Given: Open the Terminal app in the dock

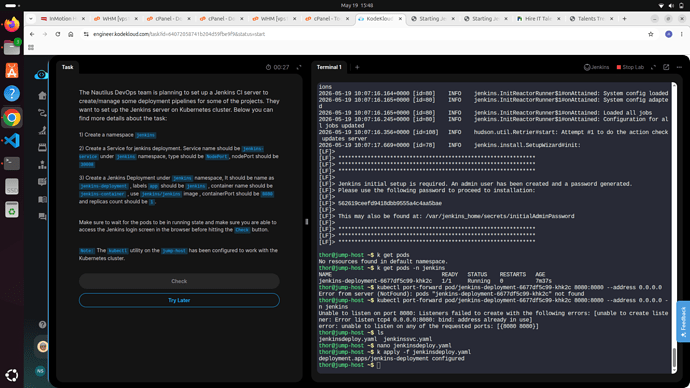Looking at the screenshot, I should click(x=12, y=164).
